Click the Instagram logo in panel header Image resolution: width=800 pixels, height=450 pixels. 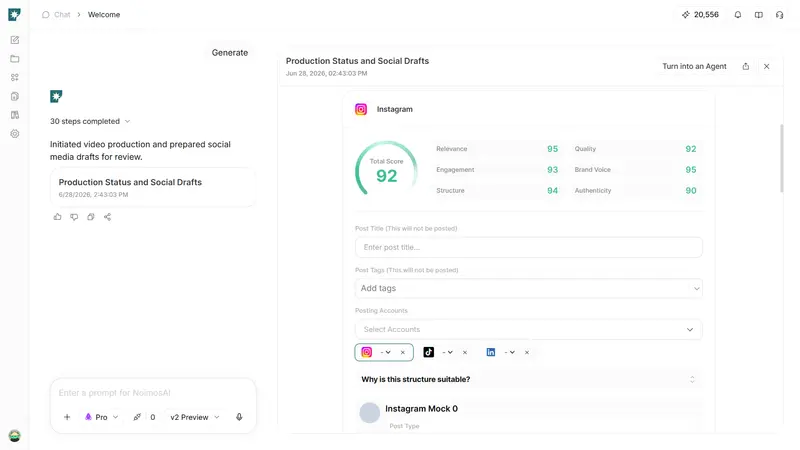click(361, 109)
